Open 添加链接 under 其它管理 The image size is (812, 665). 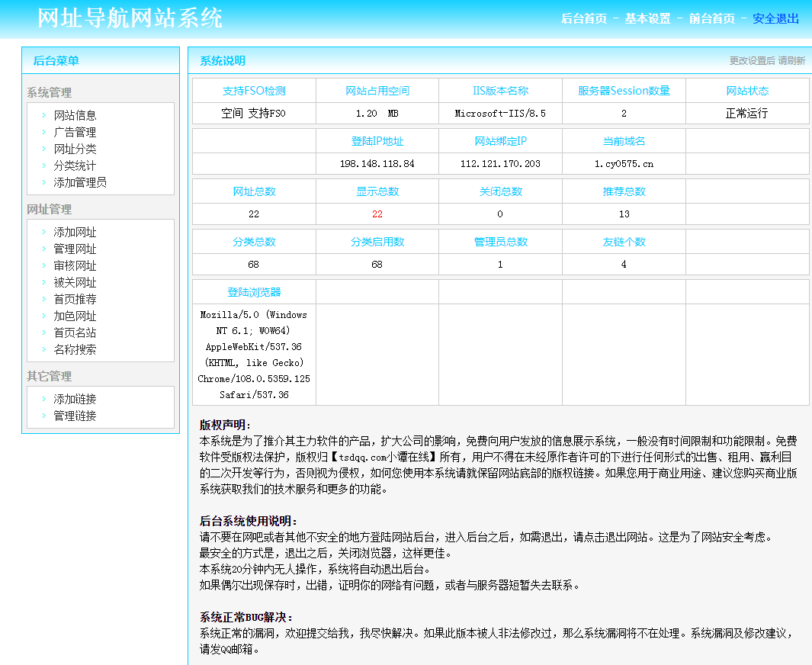pos(75,399)
